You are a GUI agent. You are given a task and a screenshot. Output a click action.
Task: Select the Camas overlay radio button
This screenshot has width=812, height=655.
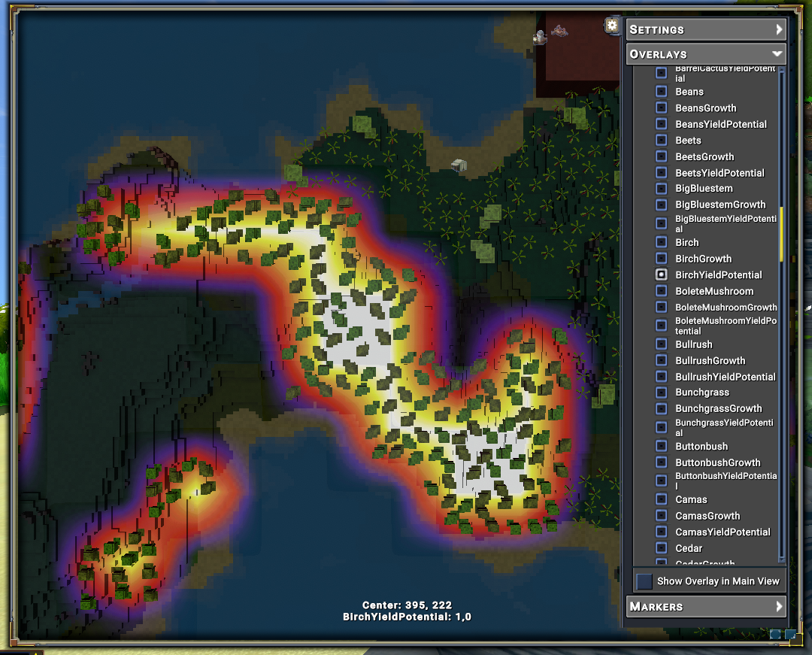point(662,499)
